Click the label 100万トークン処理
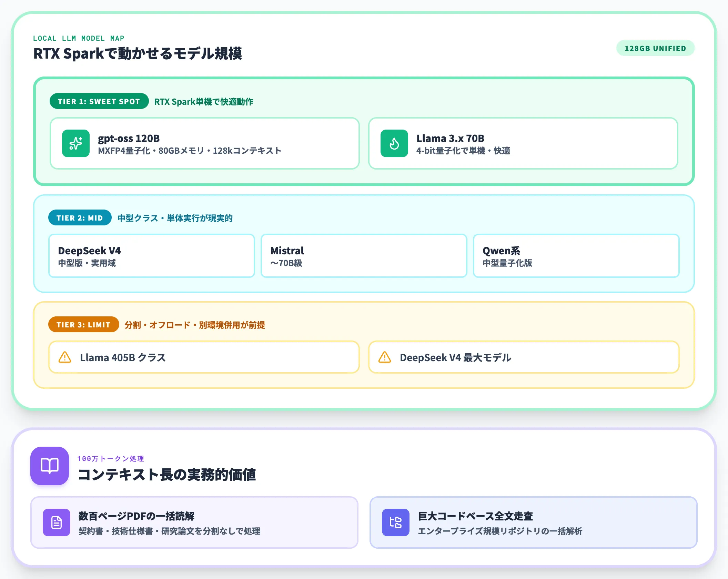 [x=111, y=459]
